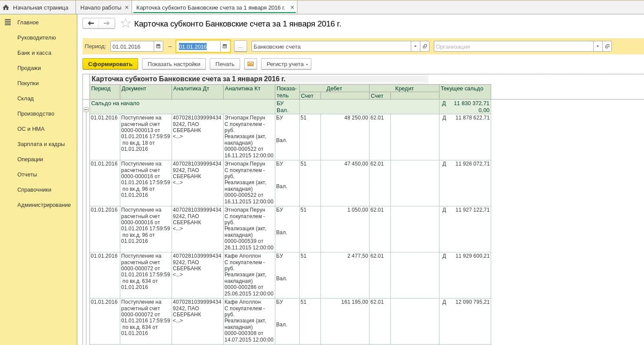The height and width of the screenshot is (345, 644).
Task: Click the Печать button
Action: click(x=225, y=64)
